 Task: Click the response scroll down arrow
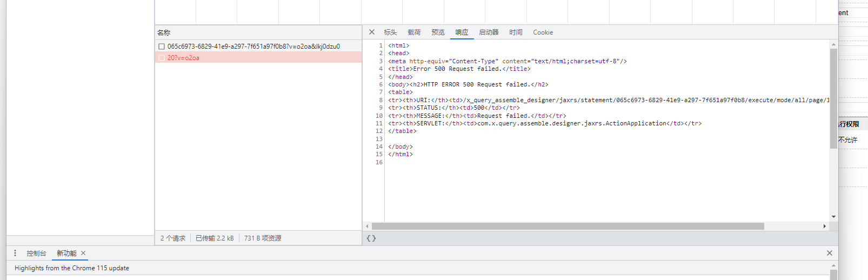[833, 217]
